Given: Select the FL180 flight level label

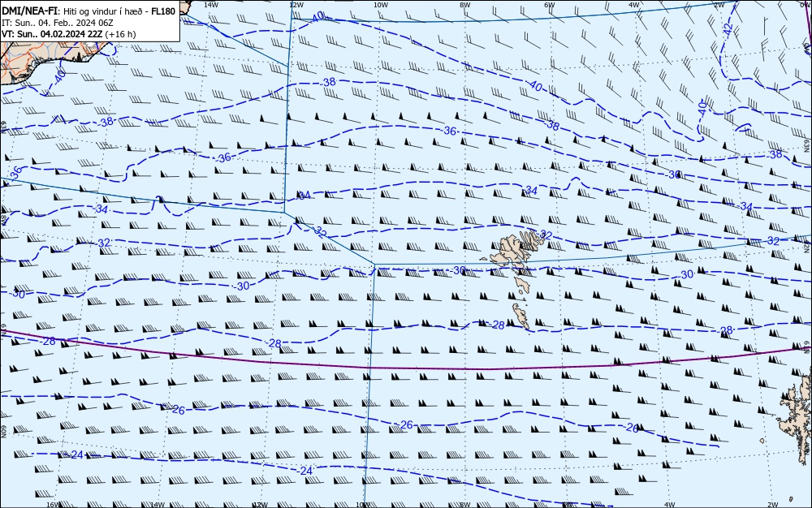Looking at the screenshot, I should click(163, 11).
